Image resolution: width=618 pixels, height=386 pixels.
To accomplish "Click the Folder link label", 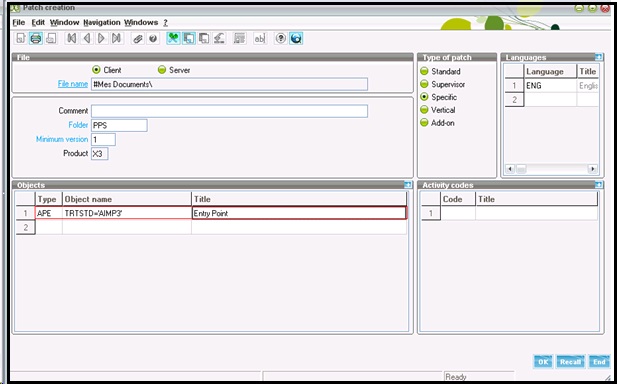I will tap(78, 125).
